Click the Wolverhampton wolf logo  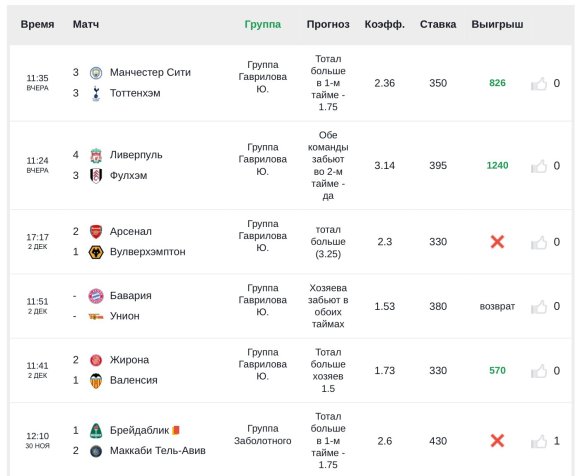point(96,252)
